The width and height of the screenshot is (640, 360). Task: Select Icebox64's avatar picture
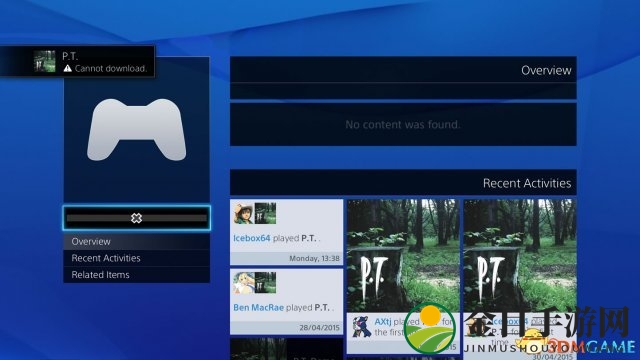(244, 213)
